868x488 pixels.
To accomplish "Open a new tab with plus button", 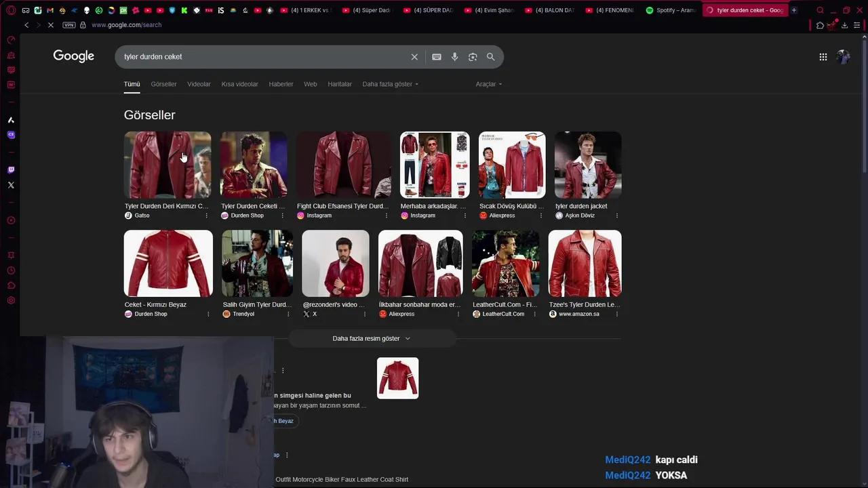I will pyautogui.click(x=794, y=10).
